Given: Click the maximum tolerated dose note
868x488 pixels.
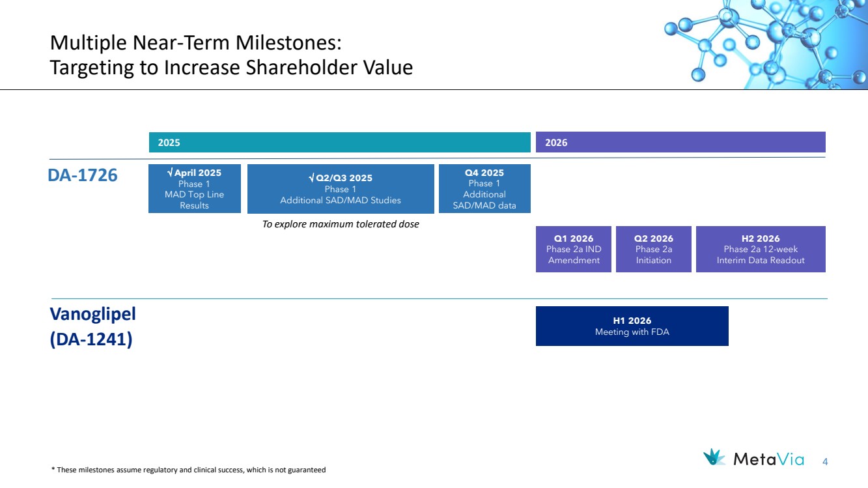Looking at the screenshot, I should 340,224.
